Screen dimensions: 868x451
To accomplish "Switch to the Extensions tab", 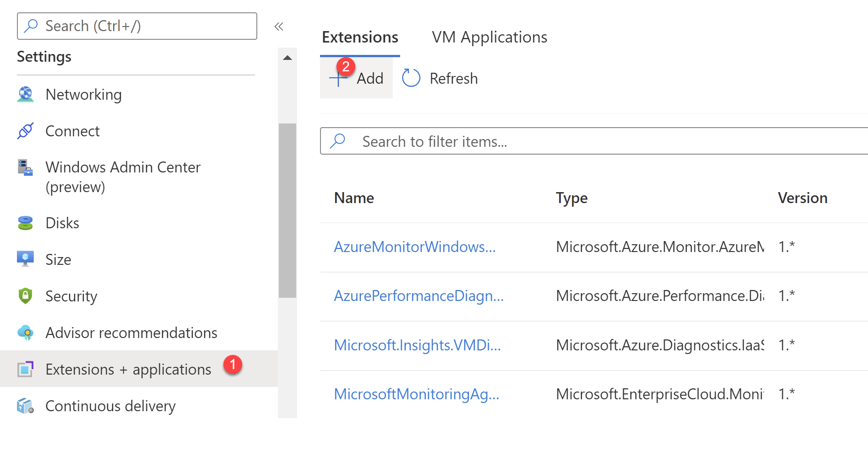I will click(x=360, y=37).
